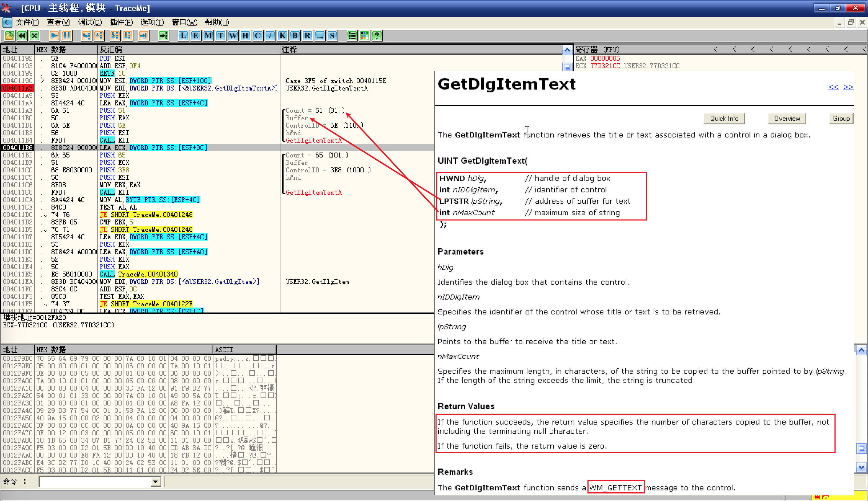Click the Restart program rewind icon

tap(22, 35)
